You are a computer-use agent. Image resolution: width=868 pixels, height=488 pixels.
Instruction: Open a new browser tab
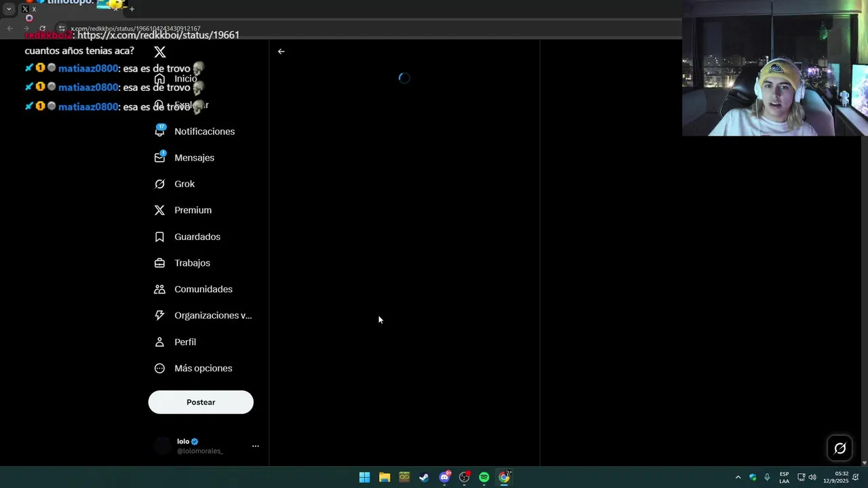click(132, 9)
